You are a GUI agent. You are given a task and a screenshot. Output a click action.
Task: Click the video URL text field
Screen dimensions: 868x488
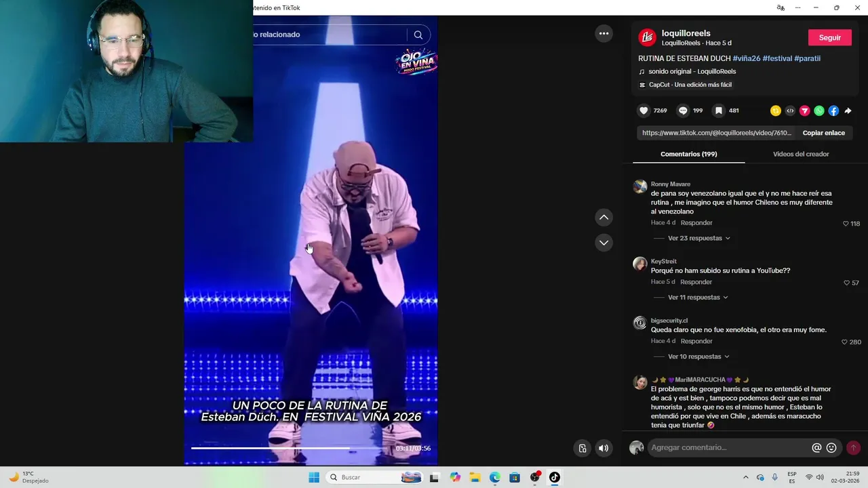point(716,133)
